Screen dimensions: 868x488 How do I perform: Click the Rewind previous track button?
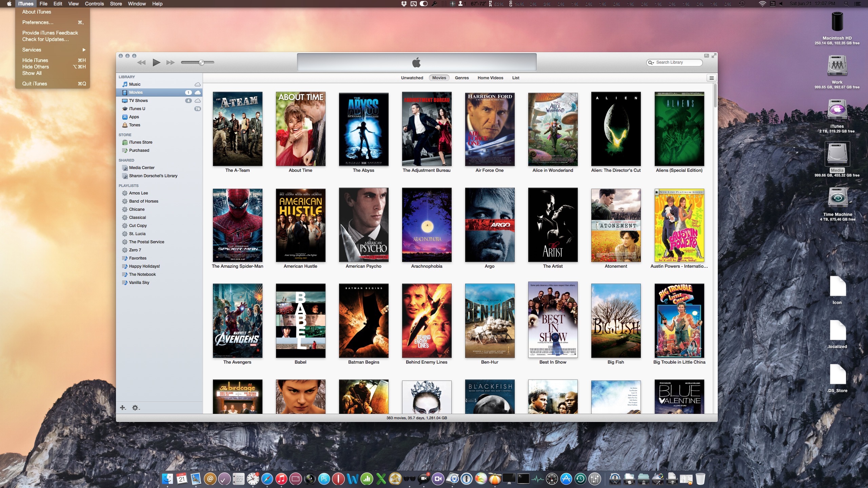point(141,62)
